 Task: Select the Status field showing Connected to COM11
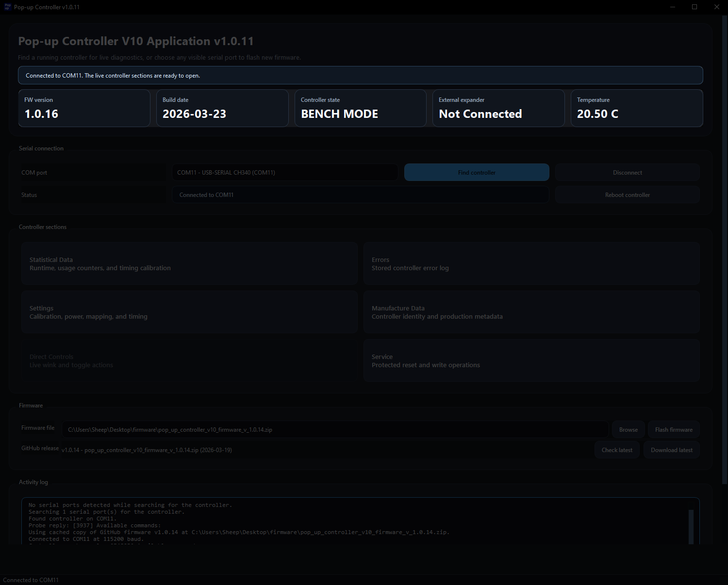pyautogui.click(x=360, y=195)
